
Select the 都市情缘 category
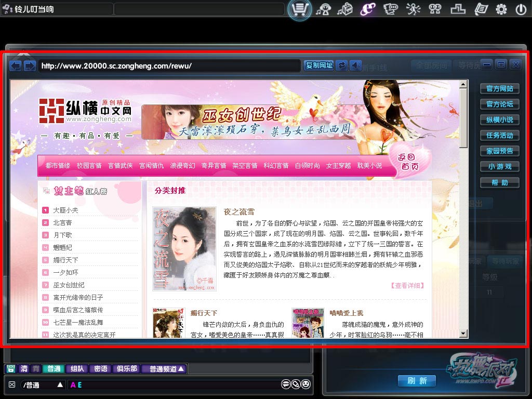58,166
